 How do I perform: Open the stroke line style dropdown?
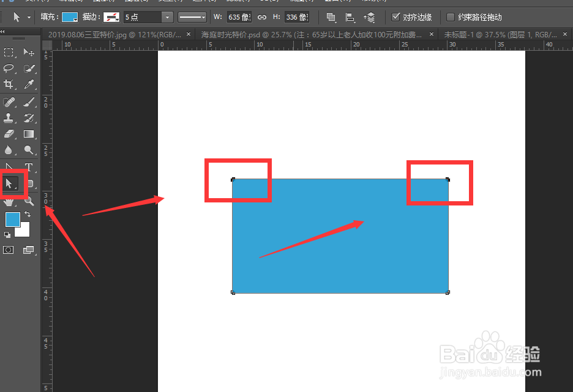pos(192,17)
